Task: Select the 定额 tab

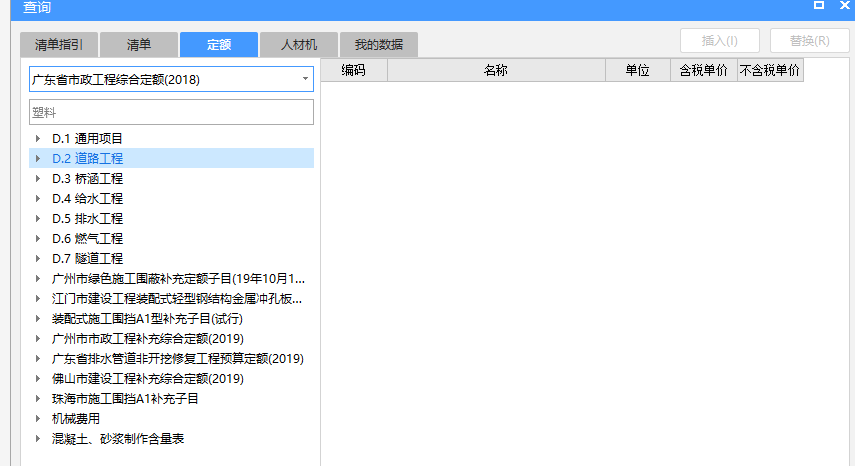Action: point(219,45)
